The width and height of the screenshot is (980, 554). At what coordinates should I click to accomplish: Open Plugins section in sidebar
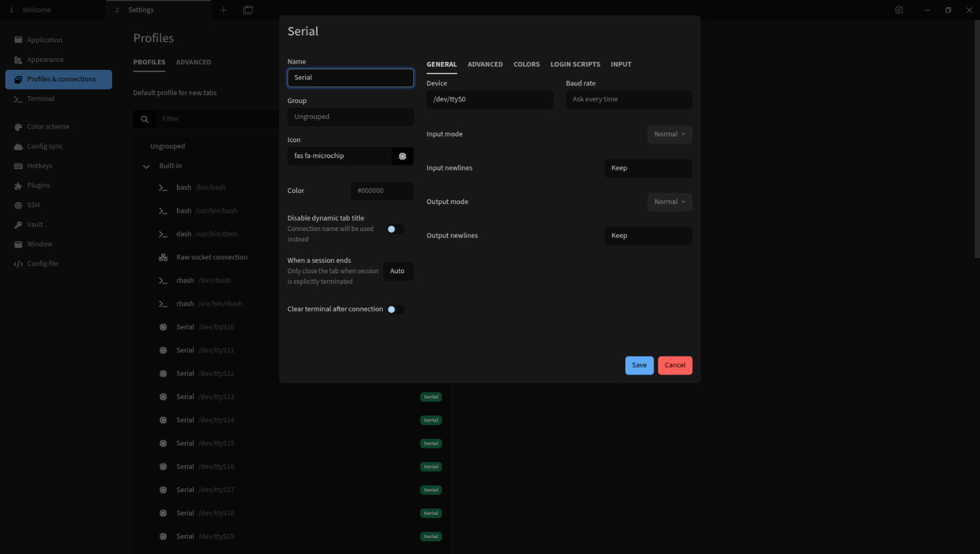click(x=38, y=186)
